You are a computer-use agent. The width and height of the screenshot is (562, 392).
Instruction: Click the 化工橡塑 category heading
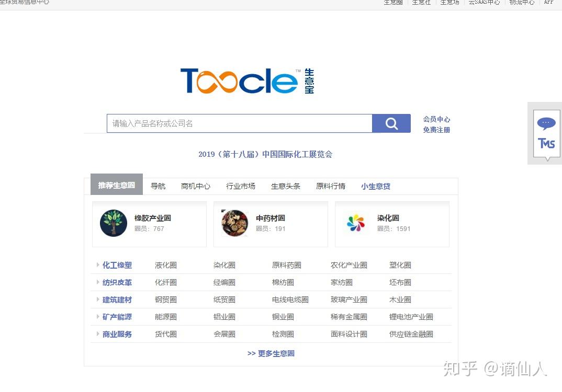[x=117, y=266]
